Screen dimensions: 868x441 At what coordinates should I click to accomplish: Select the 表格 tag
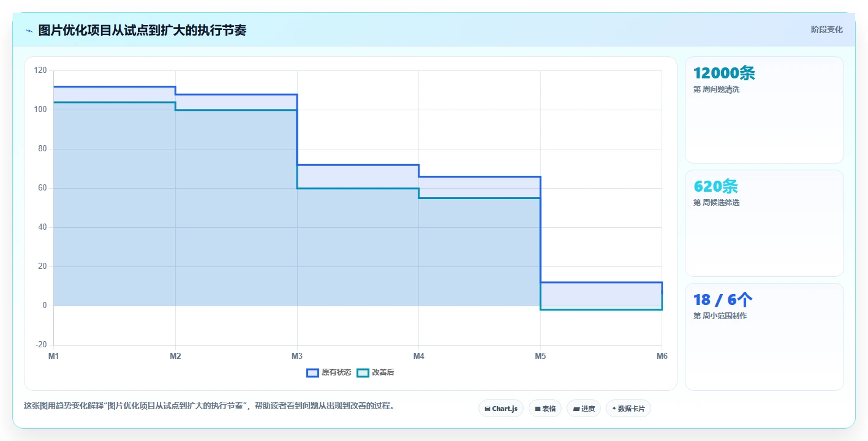pyautogui.click(x=545, y=409)
